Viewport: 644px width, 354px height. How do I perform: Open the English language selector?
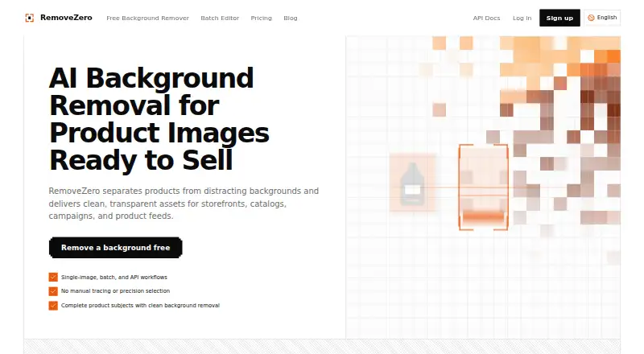pyautogui.click(x=602, y=18)
